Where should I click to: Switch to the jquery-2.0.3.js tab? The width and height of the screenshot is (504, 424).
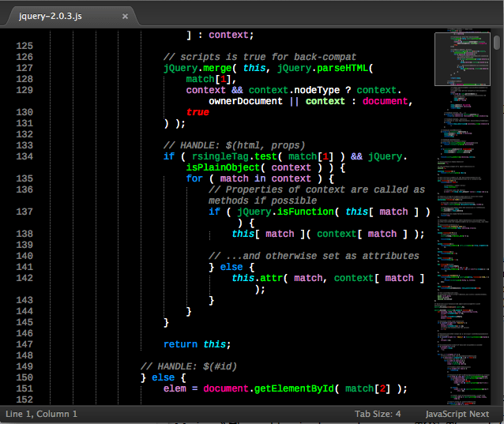coord(71,16)
